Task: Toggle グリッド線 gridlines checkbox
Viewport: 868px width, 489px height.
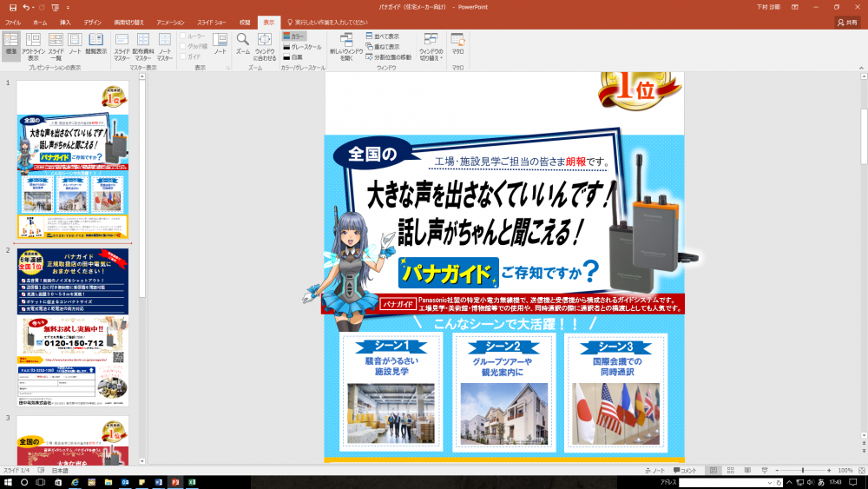Action: [x=194, y=47]
